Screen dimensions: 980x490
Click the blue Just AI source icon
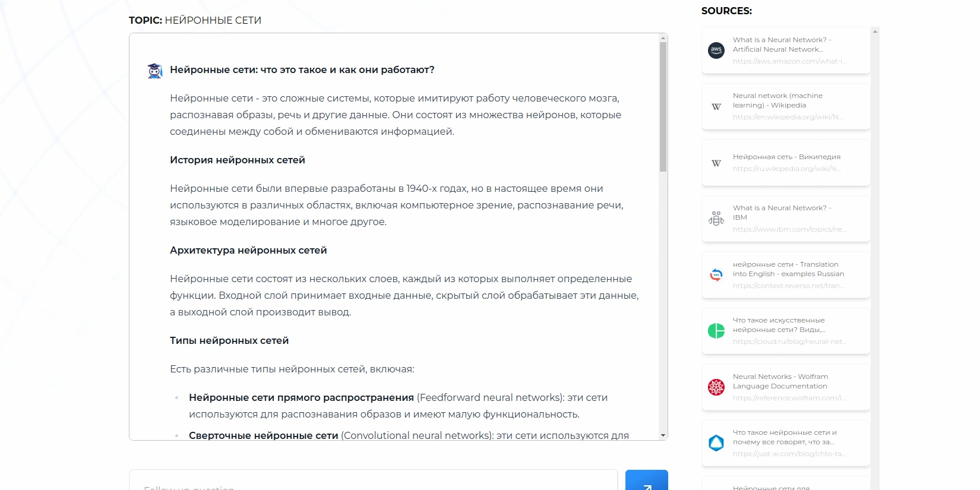point(716,443)
